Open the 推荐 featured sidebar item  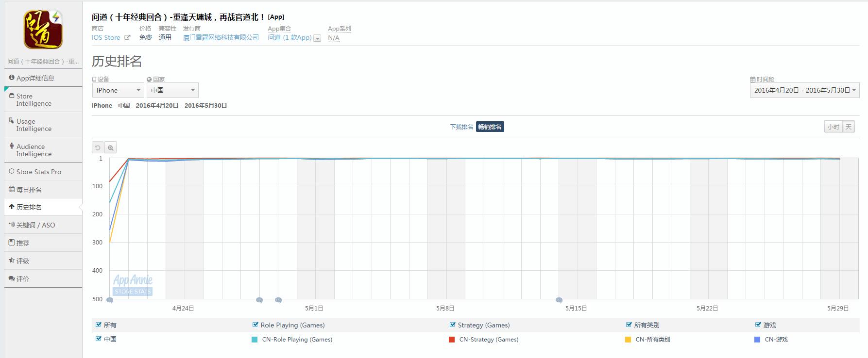[22, 243]
